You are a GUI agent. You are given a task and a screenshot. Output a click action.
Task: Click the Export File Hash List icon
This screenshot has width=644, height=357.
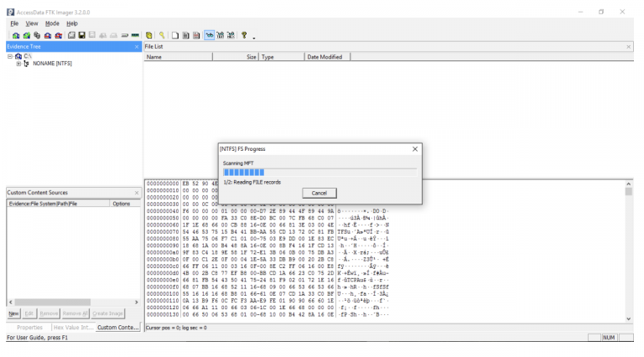point(185,35)
